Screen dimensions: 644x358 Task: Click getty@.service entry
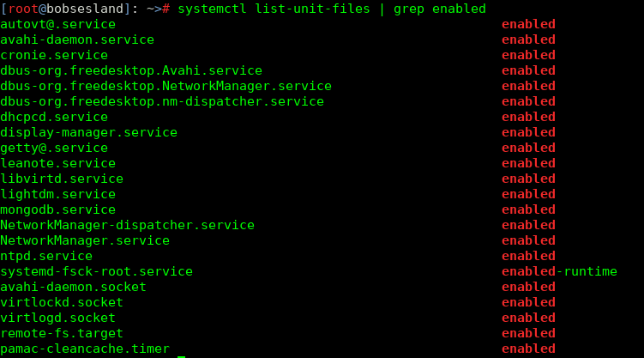[x=54, y=148]
